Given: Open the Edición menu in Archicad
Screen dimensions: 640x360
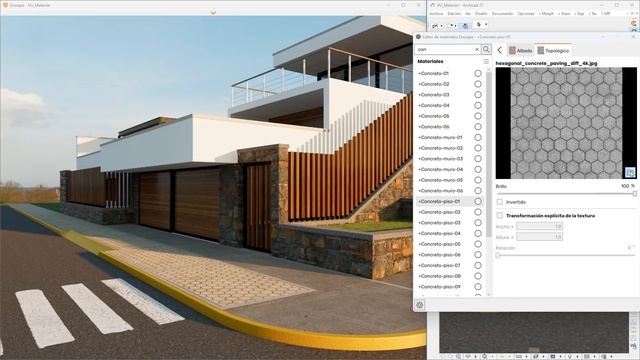Looking at the screenshot, I should (x=454, y=13).
